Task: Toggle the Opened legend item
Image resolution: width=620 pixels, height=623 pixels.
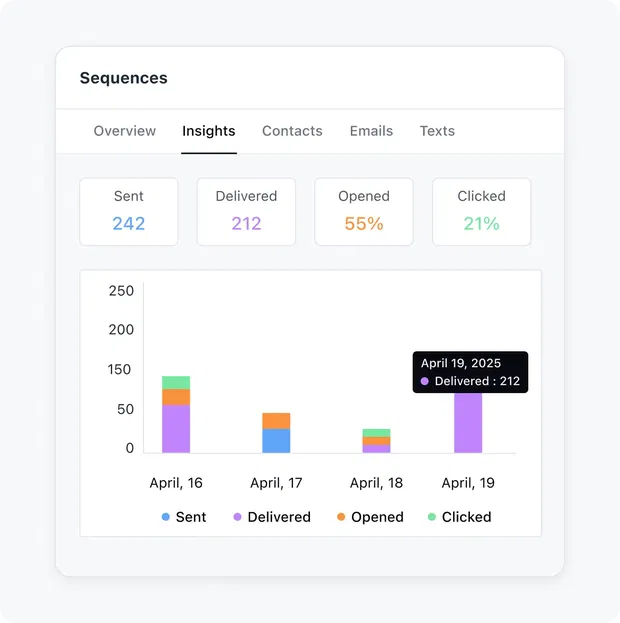Action: pos(370,517)
